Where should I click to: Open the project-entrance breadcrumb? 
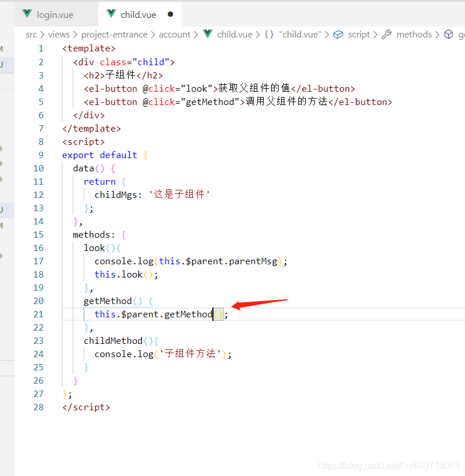(114, 35)
